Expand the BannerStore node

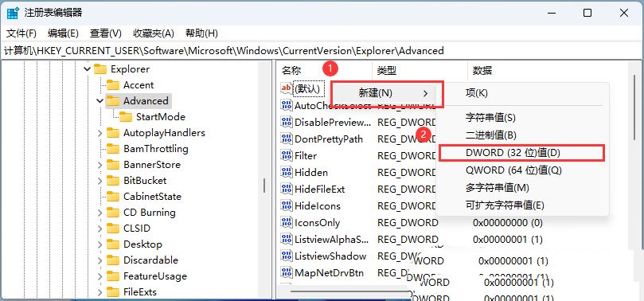click(100, 165)
